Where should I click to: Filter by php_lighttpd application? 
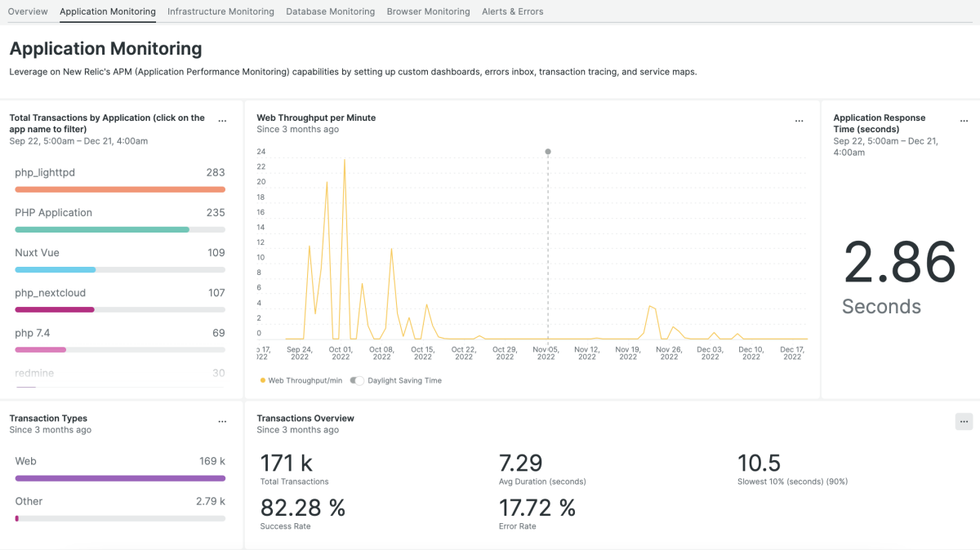point(45,173)
